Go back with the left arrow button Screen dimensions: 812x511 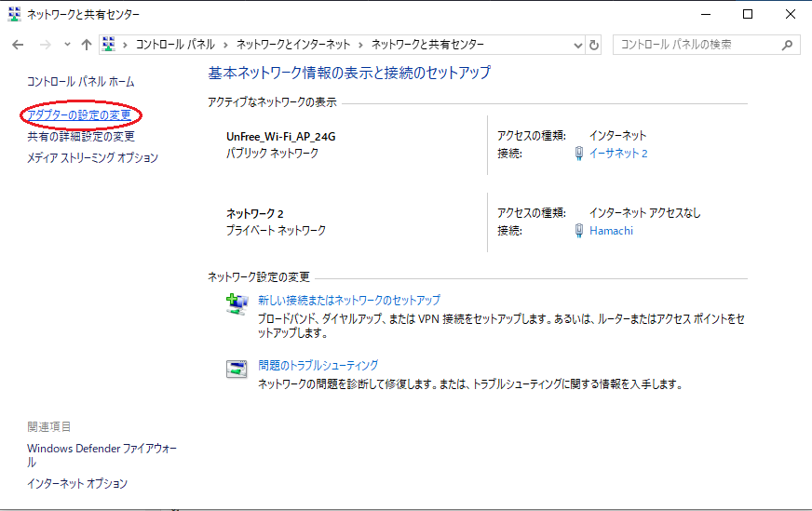(18, 45)
